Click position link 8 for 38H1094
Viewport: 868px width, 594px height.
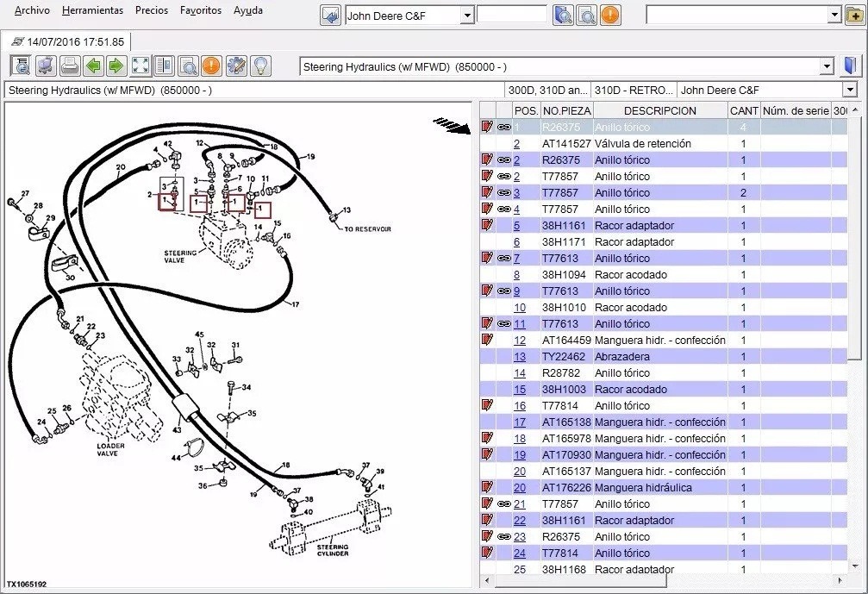click(x=516, y=274)
